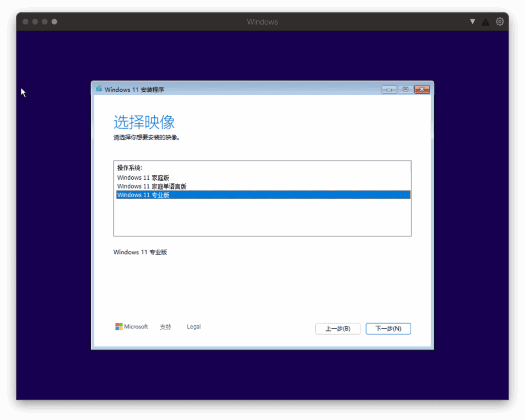The height and width of the screenshot is (420, 525).
Task: Click the fourth light-gray VM window control dot
Action: [54, 22]
